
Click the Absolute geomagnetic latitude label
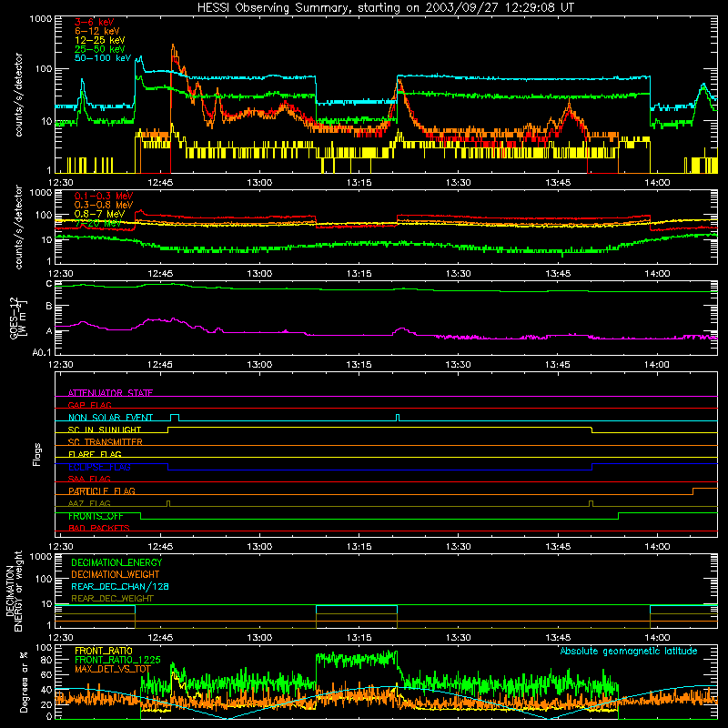click(x=629, y=652)
